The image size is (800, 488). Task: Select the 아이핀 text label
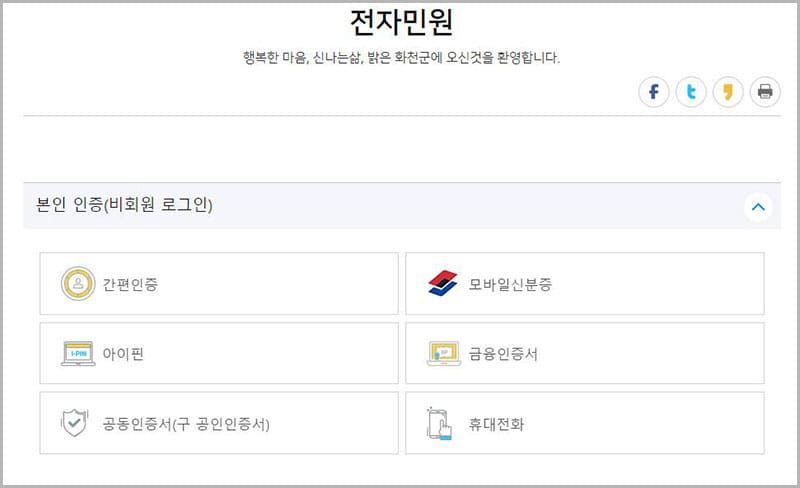123,353
